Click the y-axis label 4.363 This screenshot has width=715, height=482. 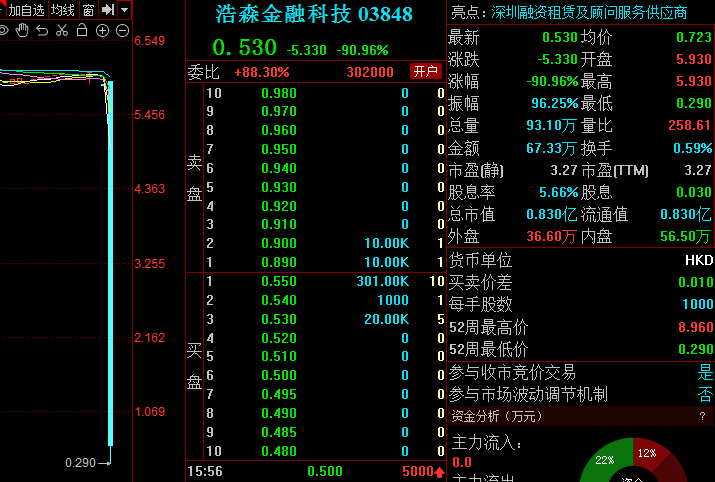[150, 189]
